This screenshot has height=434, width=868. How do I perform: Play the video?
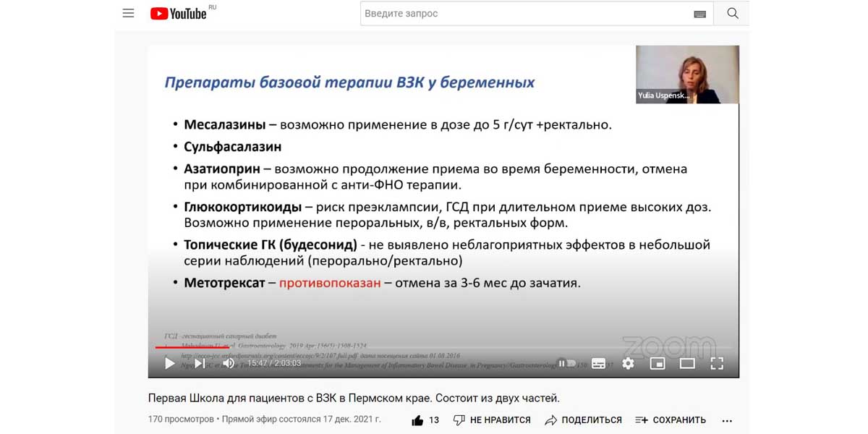click(x=169, y=364)
